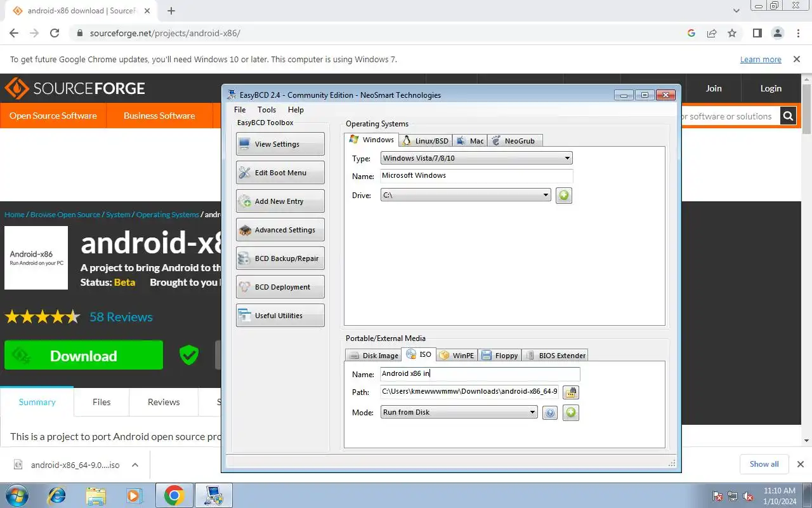
Task: Open Useful Utilities section
Action: (280, 316)
